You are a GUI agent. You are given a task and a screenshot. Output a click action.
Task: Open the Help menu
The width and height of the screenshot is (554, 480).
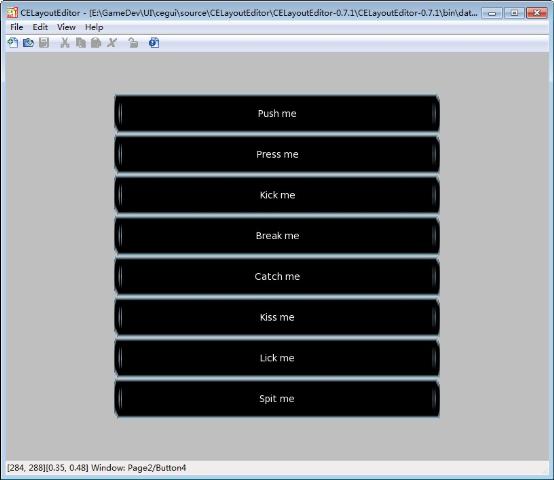[94, 27]
